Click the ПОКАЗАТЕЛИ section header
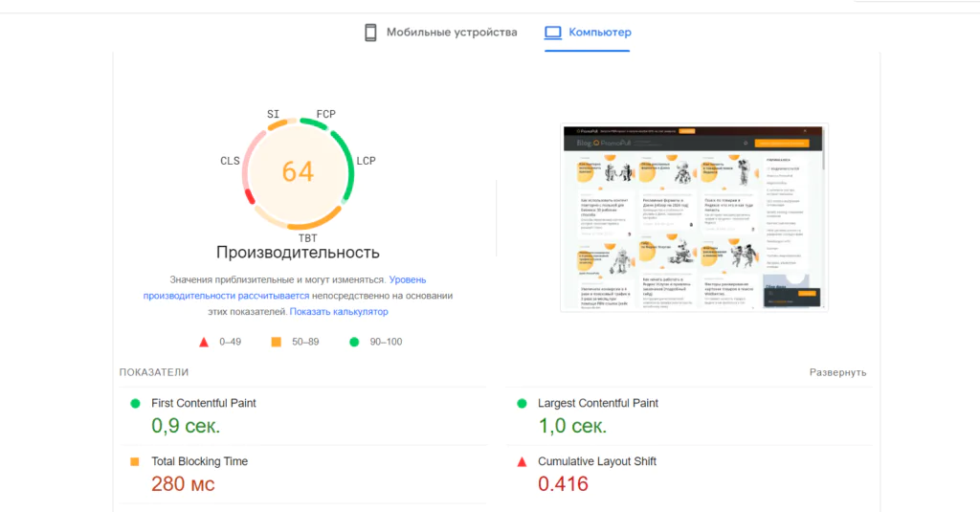This screenshot has height=512, width=980. (x=154, y=372)
